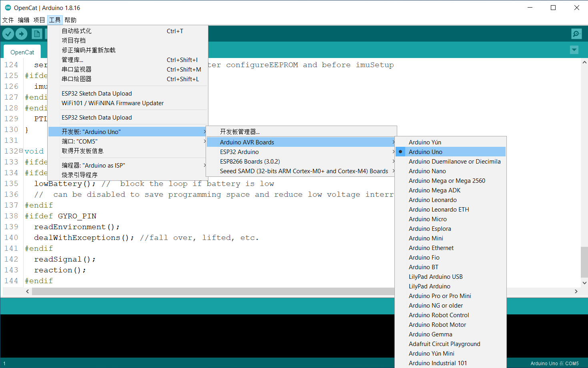Click the horizontal scrollbar right arrow
The image size is (588, 368).
576,292
